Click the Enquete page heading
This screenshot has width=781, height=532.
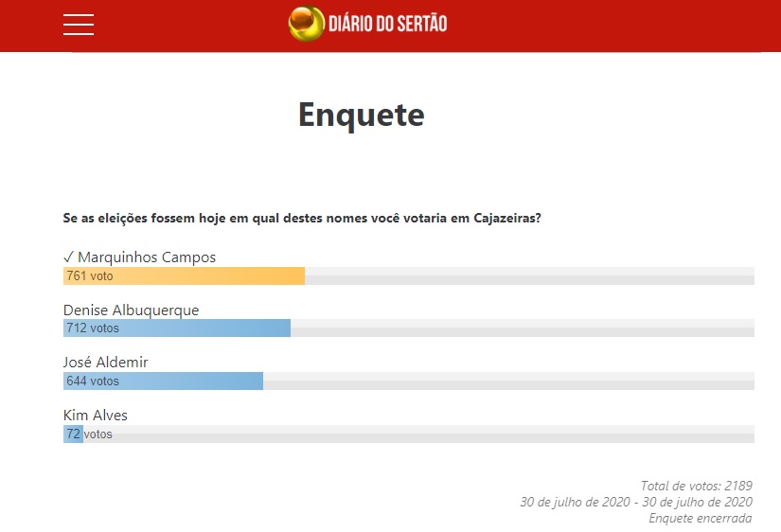pos(362,115)
